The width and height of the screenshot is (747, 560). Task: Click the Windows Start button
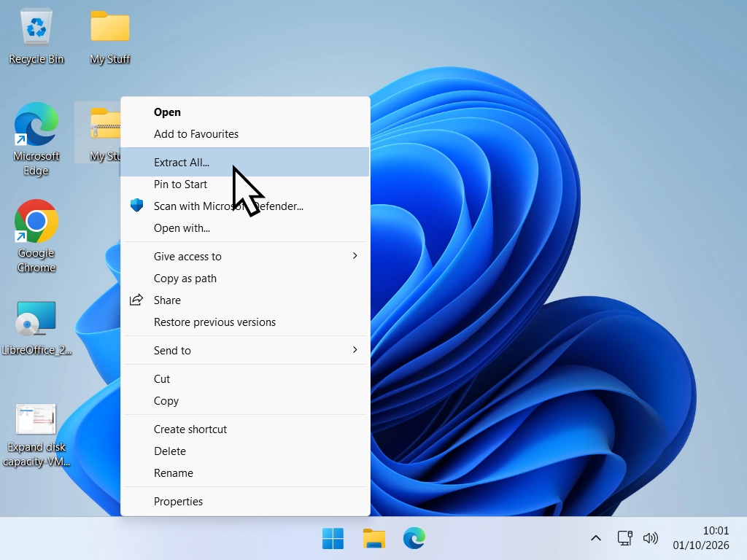(x=333, y=539)
